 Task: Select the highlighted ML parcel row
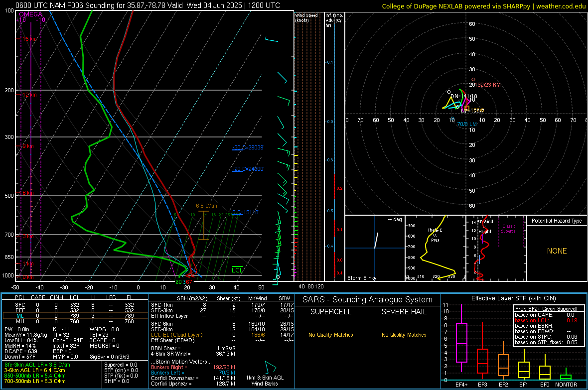[x=74, y=316]
